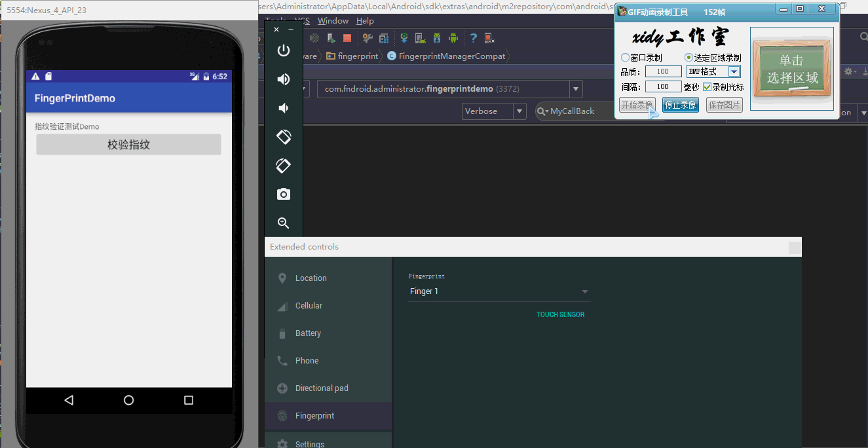The image size is (868, 448).
Task: Select Battery in Extended controls sidebar
Action: [308, 333]
